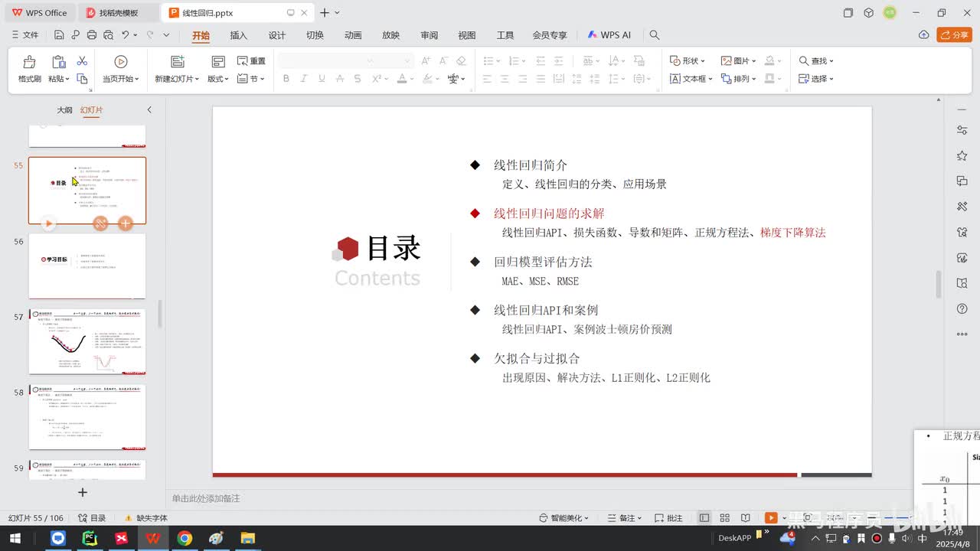
Task: Collapse the slide panel with the chevron
Action: tap(149, 110)
